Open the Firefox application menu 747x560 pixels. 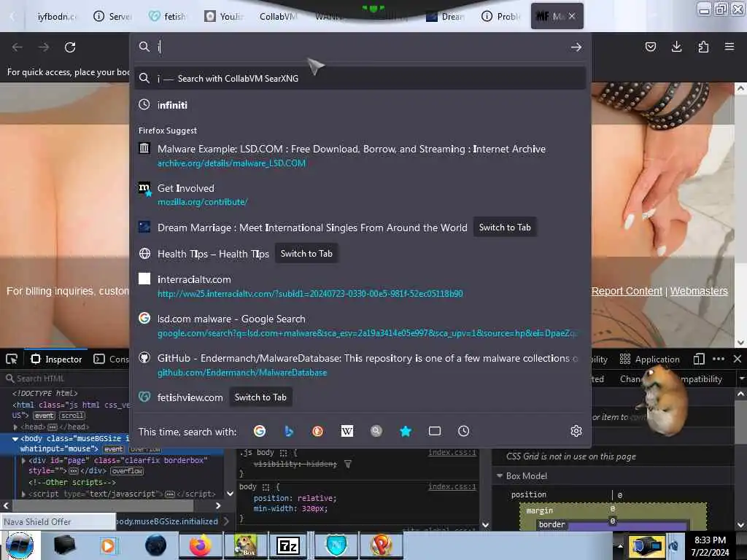click(729, 47)
